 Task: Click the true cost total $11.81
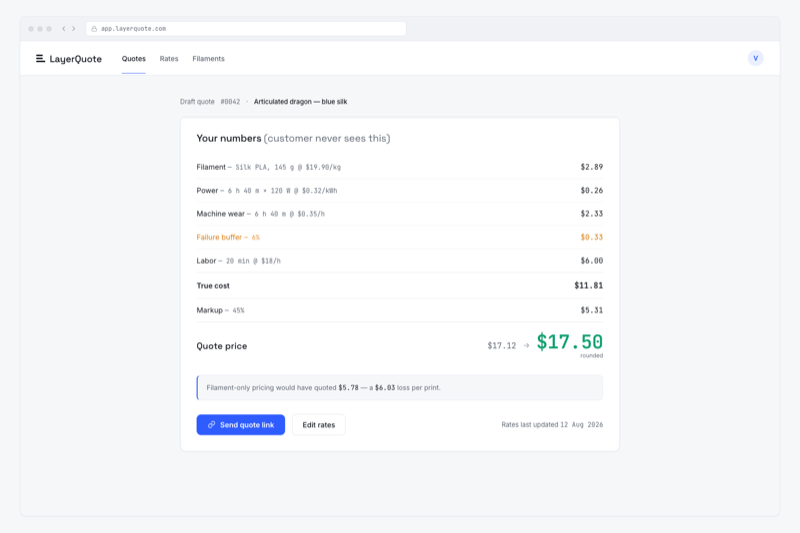click(x=589, y=286)
